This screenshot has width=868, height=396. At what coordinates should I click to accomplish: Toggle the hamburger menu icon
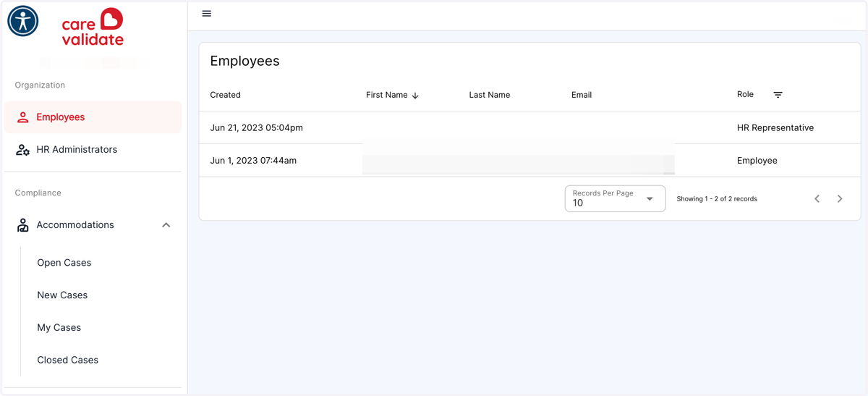207,14
